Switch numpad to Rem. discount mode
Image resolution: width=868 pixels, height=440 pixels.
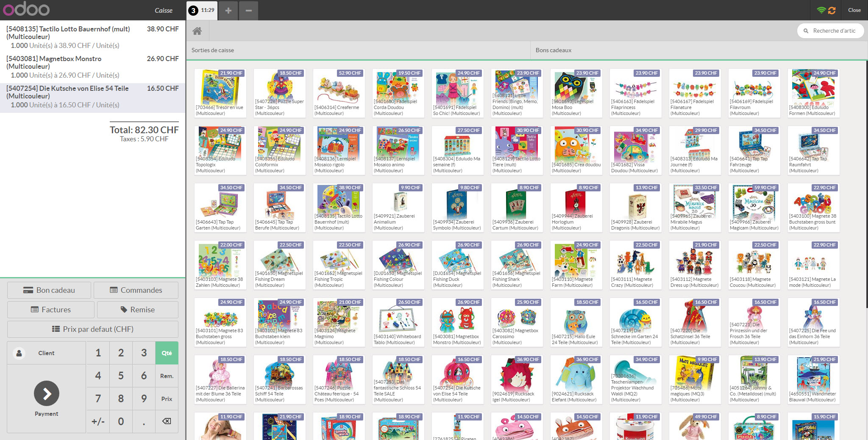(x=167, y=376)
